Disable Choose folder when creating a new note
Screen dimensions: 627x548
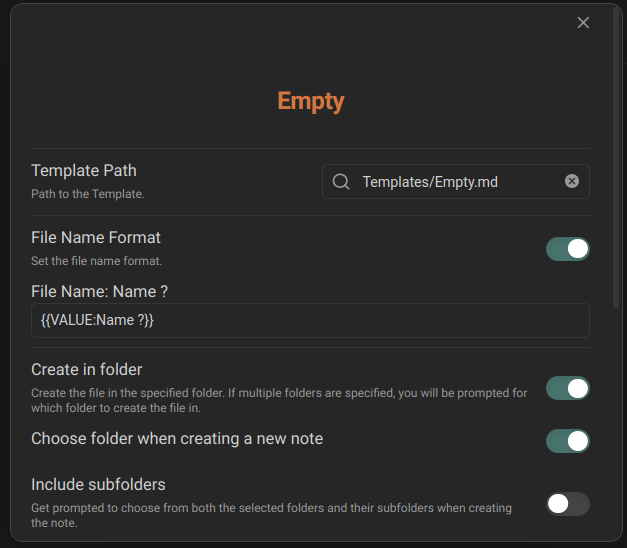pos(567,441)
